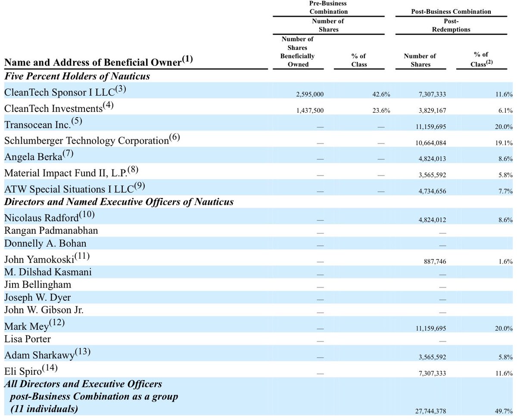Select 'Directors and Named Executive Officers of Nauticus' heading
The image size is (517, 420).
point(119,202)
